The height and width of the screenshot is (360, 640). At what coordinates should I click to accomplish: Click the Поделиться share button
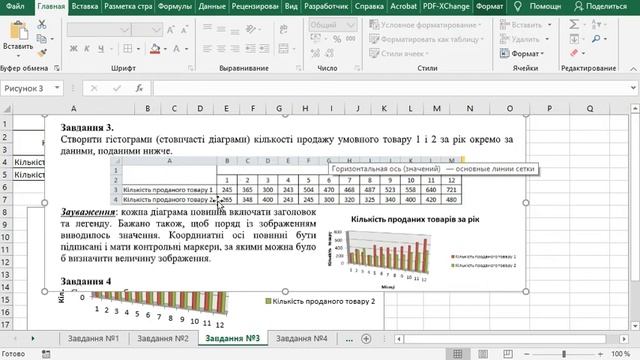pos(600,7)
